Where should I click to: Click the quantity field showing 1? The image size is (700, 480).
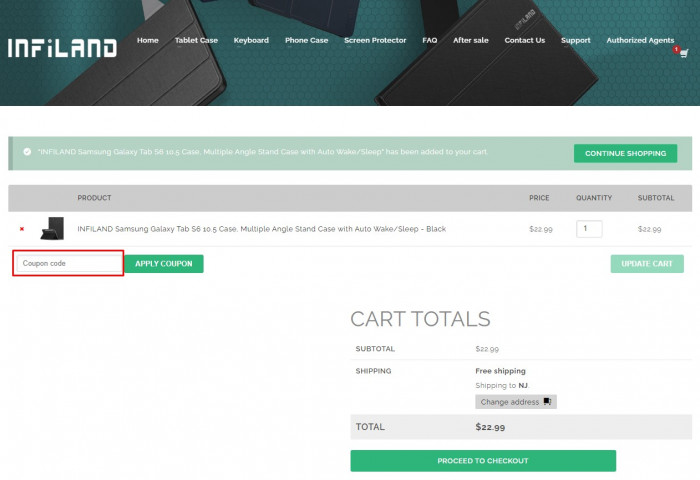point(589,229)
